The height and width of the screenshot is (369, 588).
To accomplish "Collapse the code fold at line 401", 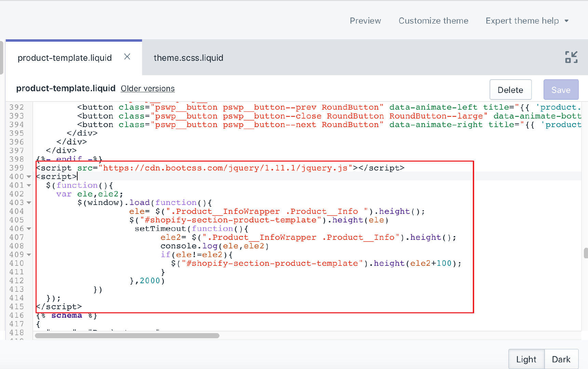I will (29, 185).
